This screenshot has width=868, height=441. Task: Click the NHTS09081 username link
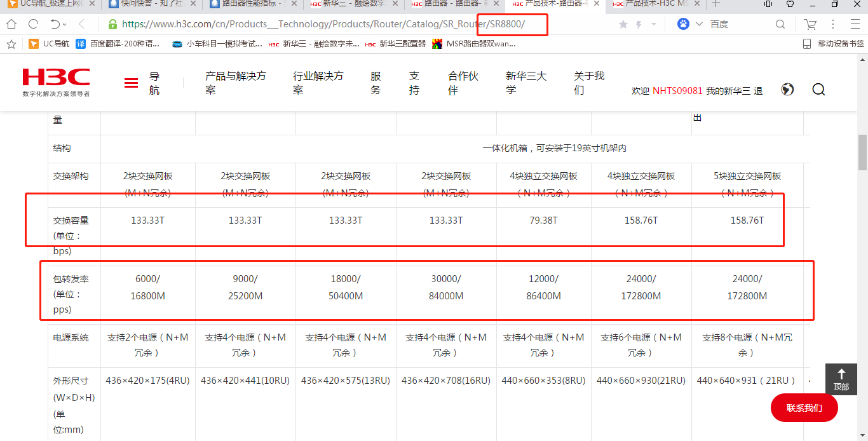tap(677, 91)
